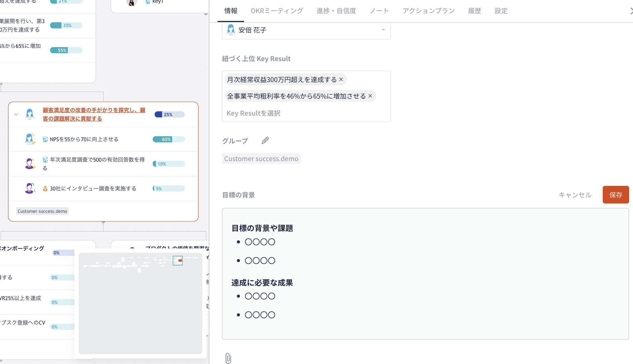
Task: Click the 10% progress bar for 年次満足度調査
Action: (x=169, y=164)
